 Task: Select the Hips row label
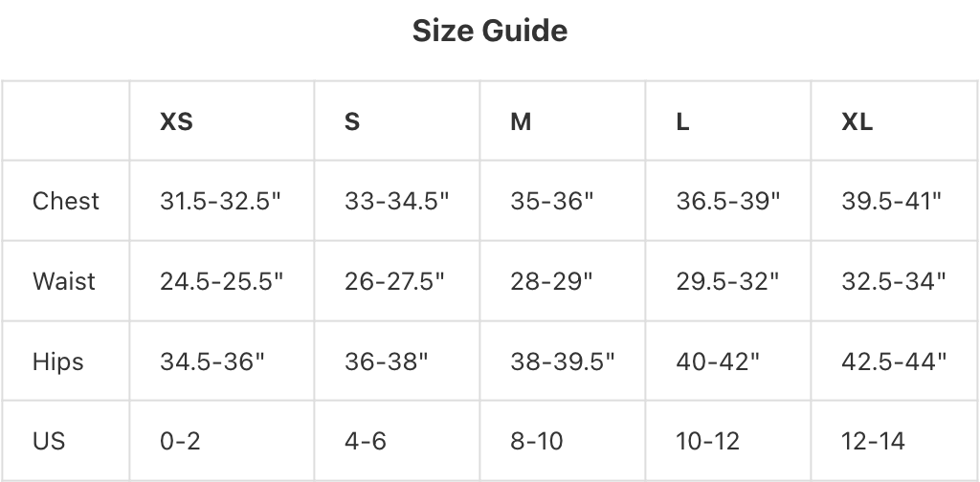[58, 361]
